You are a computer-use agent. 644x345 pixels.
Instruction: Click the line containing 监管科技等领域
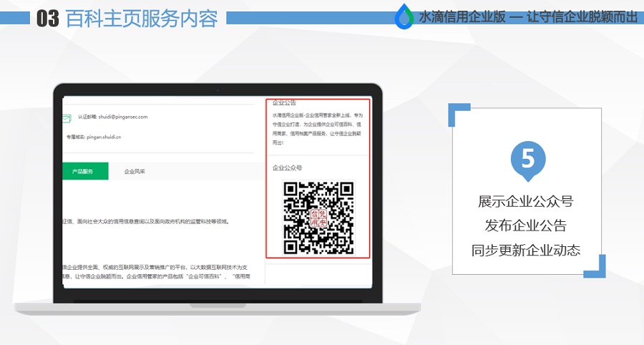[146, 222]
